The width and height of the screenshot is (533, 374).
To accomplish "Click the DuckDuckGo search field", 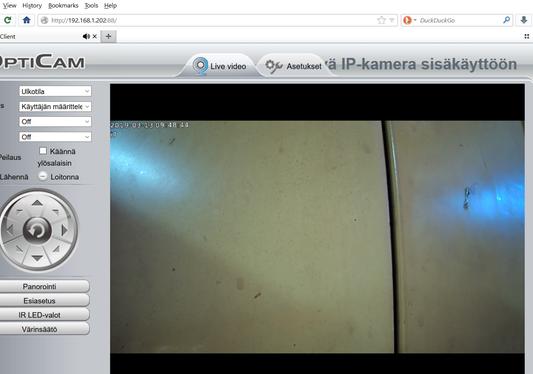I will pos(459,20).
